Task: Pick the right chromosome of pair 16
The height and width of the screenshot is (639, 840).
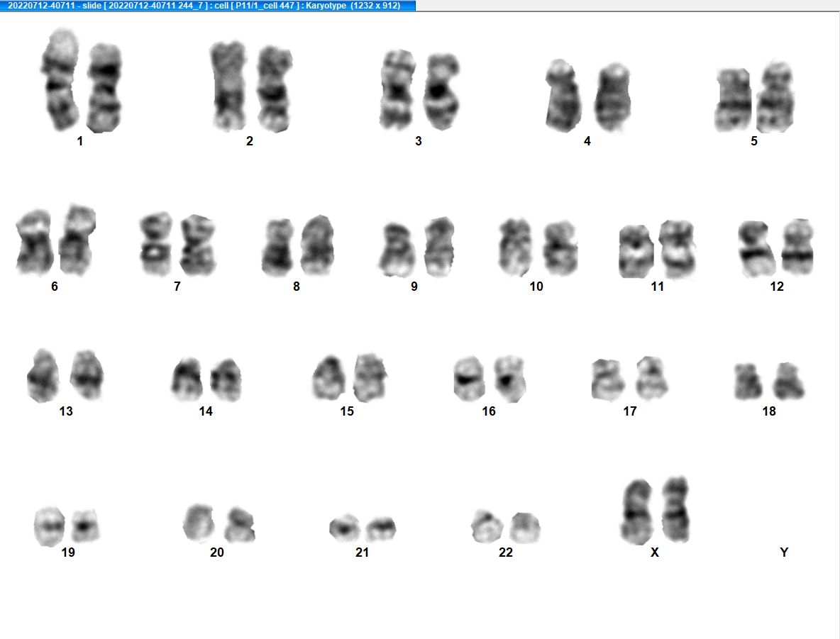Action: (x=509, y=378)
